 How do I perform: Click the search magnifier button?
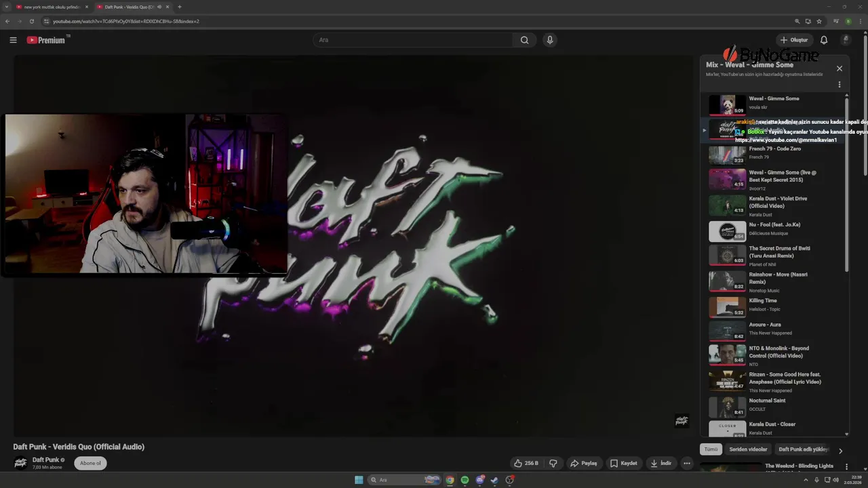pyautogui.click(x=524, y=40)
